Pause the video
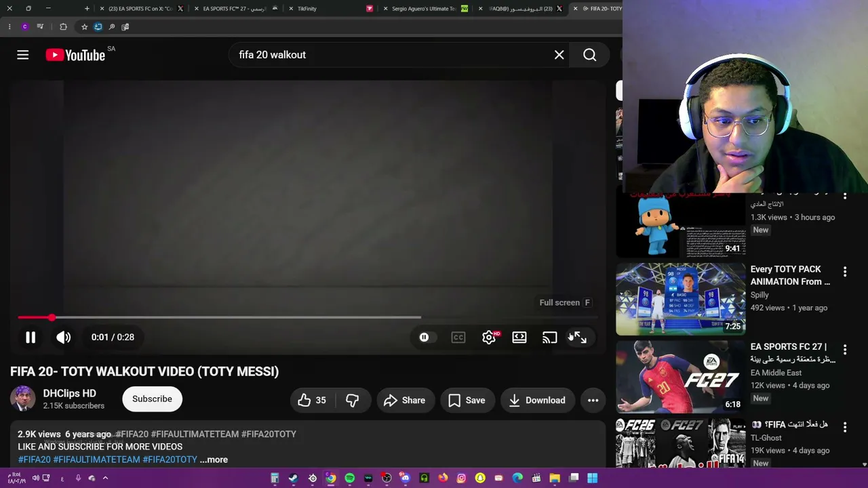 31,337
